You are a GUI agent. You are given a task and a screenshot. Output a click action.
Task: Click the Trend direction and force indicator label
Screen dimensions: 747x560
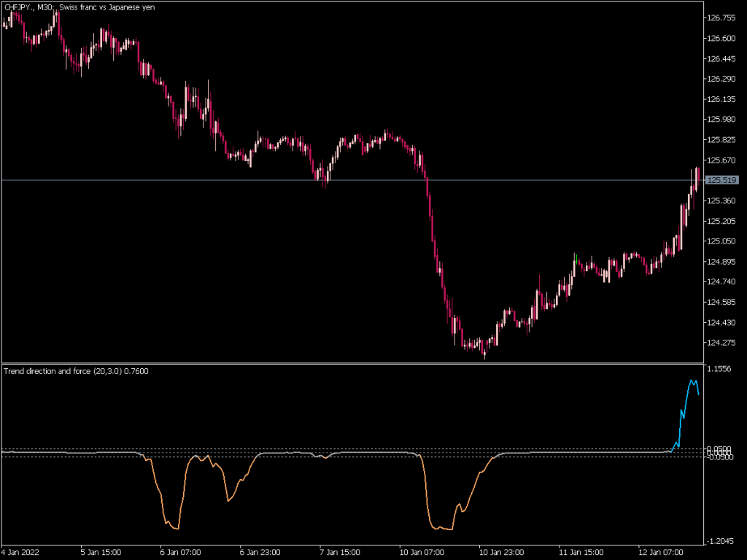(75, 371)
